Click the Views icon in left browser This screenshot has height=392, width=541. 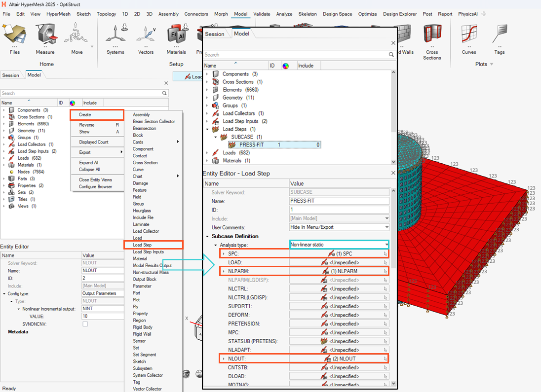(x=12, y=206)
